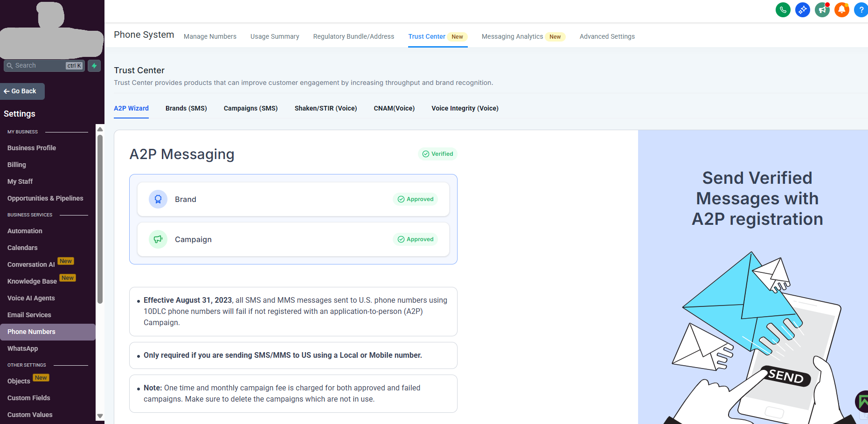Screen dimensions: 868x424
Task: Click the Go Back button
Action: tap(22, 91)
